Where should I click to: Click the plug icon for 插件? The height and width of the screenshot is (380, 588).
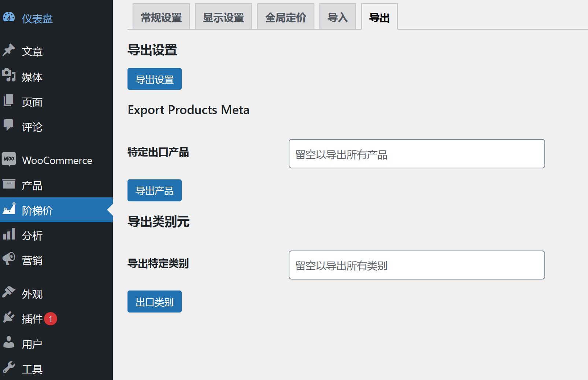8,317
